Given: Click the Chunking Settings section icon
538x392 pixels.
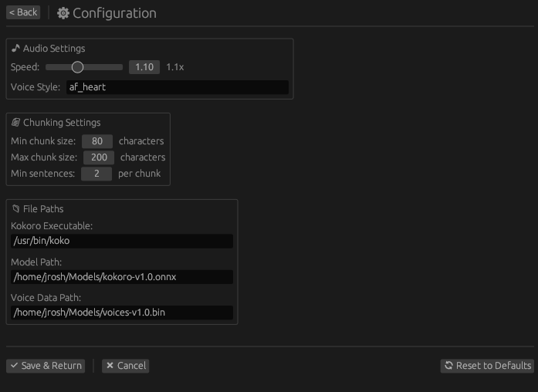Looking at the screenshot, I should (x=15, y=123).
